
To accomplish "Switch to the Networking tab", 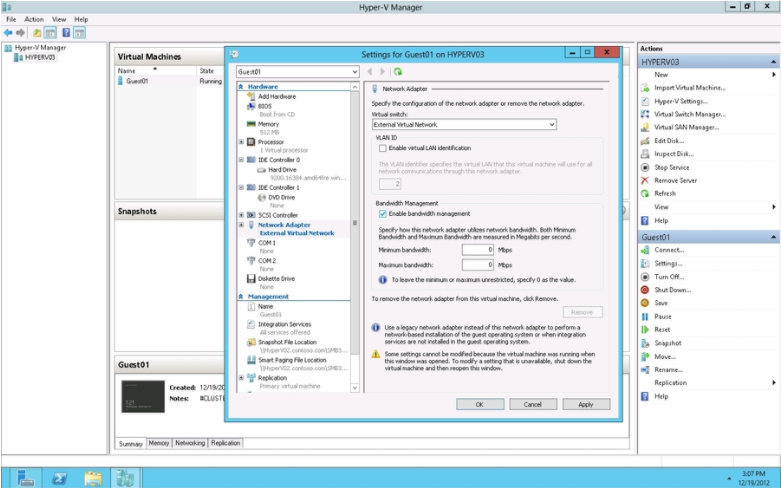I will [x=190, y=443].
